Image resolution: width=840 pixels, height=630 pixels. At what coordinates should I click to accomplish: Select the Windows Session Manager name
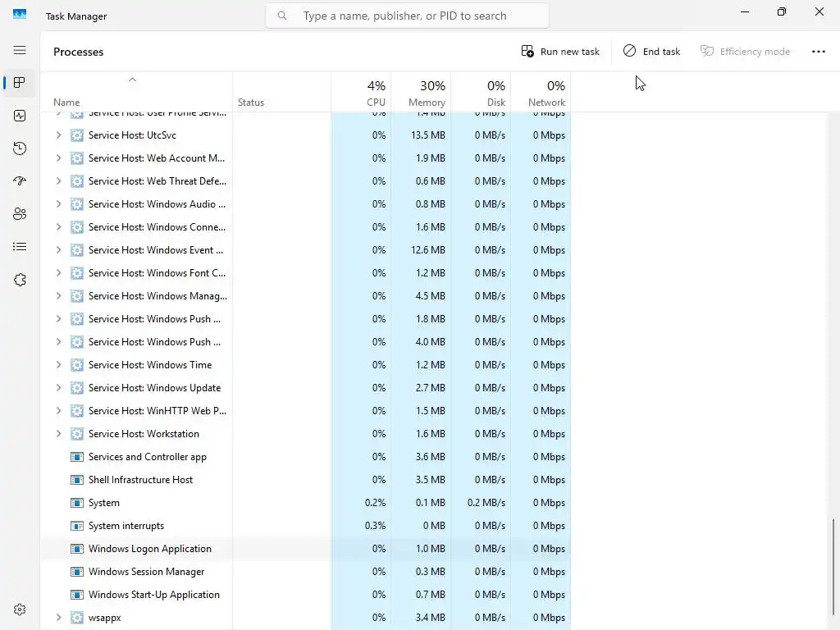(146, 572)
